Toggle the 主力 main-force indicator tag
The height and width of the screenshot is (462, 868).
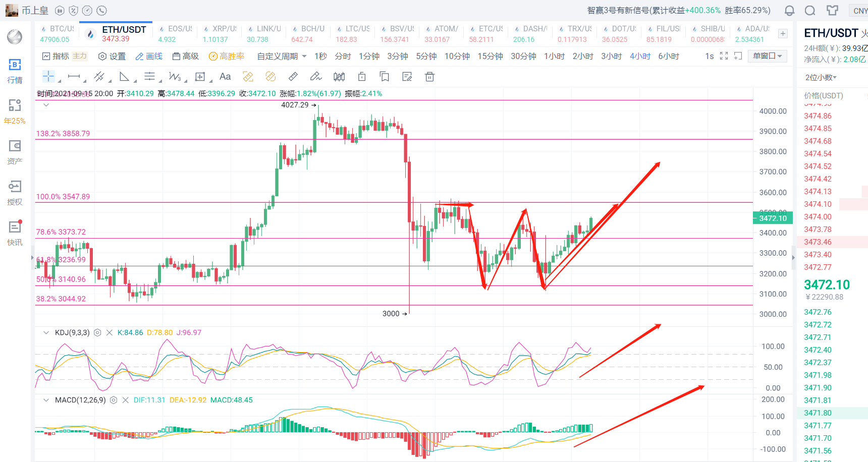pyautogui.click(x=80, y=56)
